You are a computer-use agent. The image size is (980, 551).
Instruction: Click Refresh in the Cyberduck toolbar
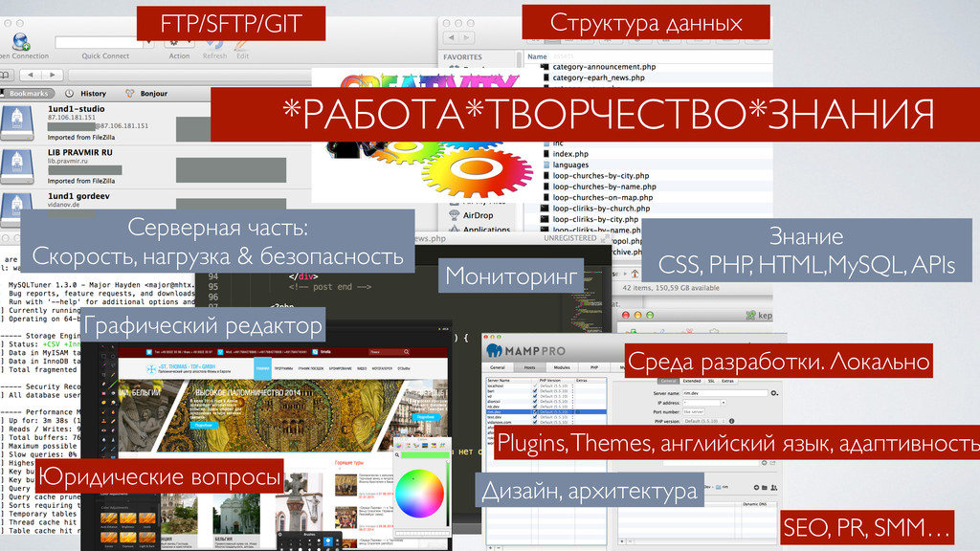(x=214, y=44)
